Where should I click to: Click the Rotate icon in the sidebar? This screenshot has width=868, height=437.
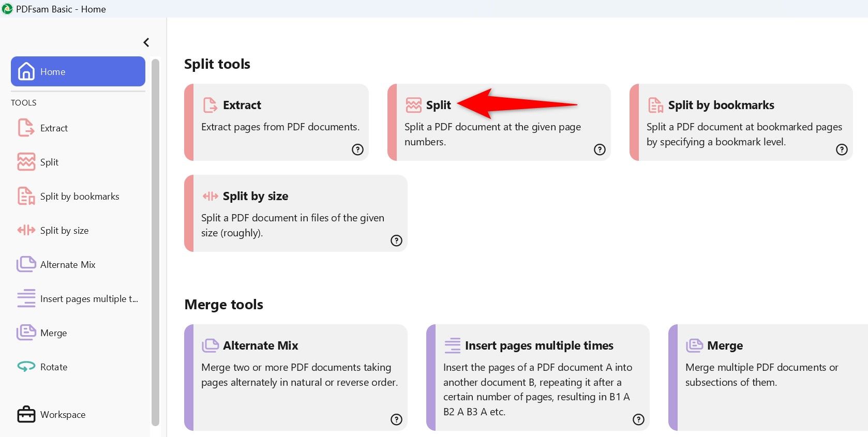pos(26,367)
